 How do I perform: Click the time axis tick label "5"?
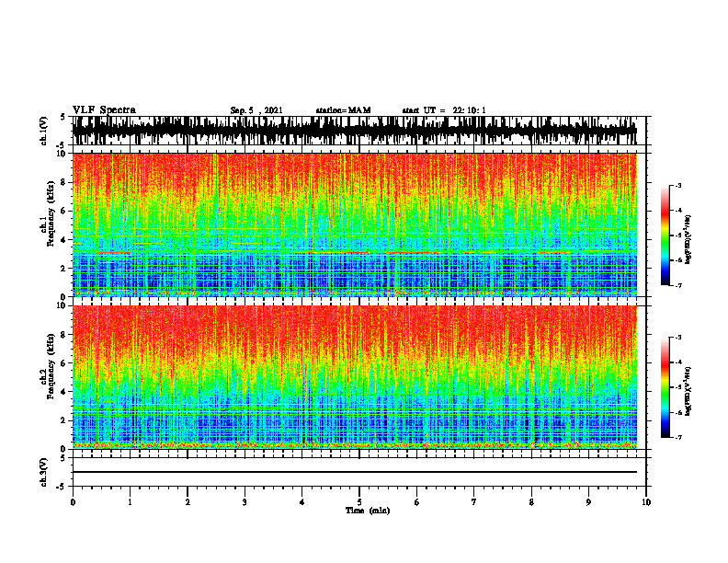[x=359, y=502]
